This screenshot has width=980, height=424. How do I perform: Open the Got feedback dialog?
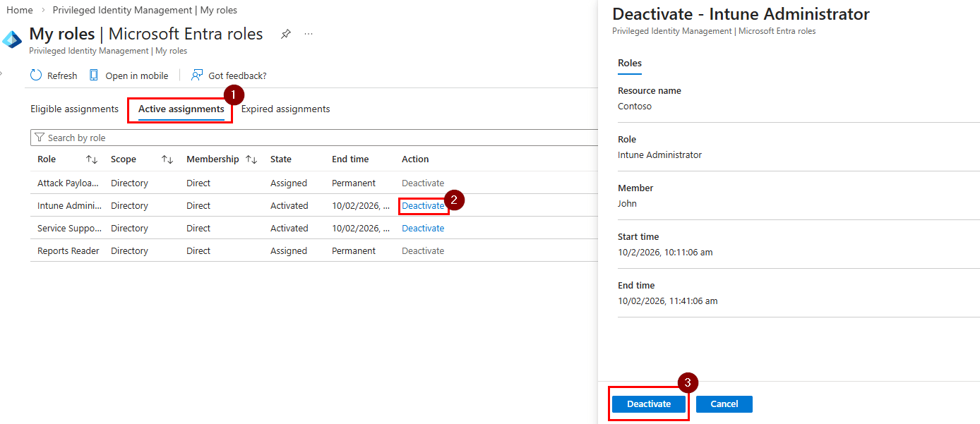coord(229,75)
